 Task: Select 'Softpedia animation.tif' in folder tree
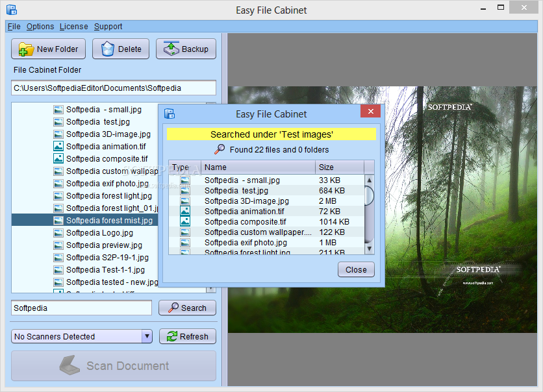click(106, 147)
